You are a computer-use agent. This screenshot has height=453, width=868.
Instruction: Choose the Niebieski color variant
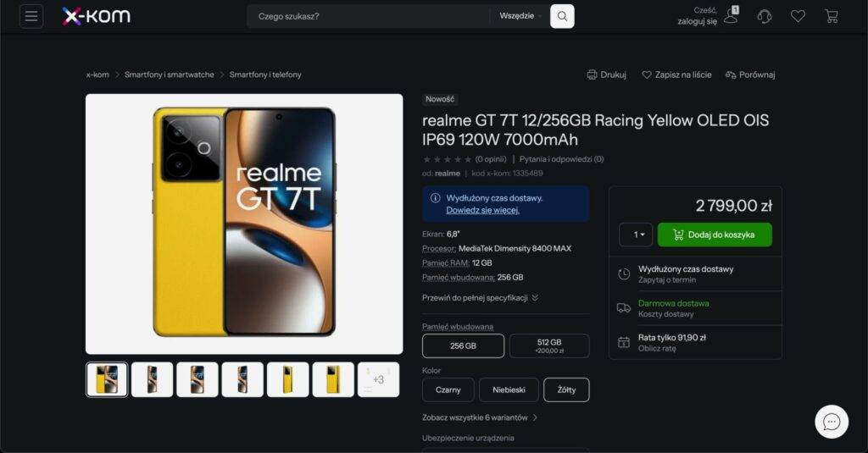pyautogui.click(x=509, y=390)
